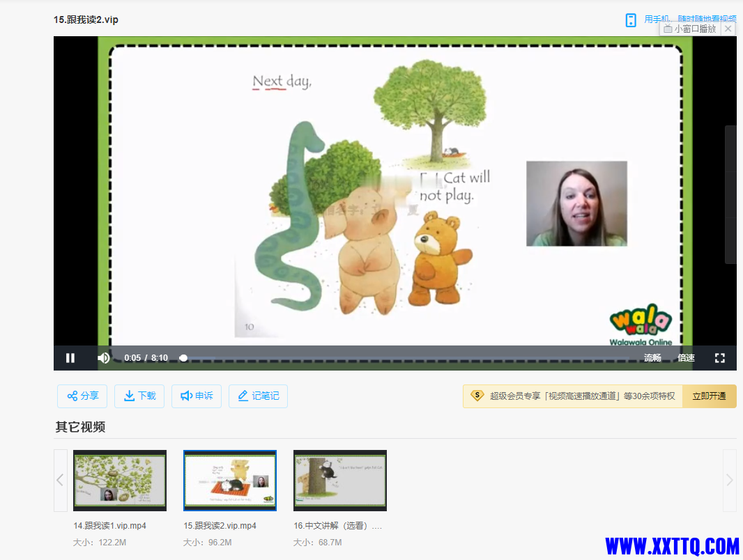The height and width of the screenshot is (560, 743).
Task: Click the 15.跟我读2.vip title text
Action: [x=86, y=20]
